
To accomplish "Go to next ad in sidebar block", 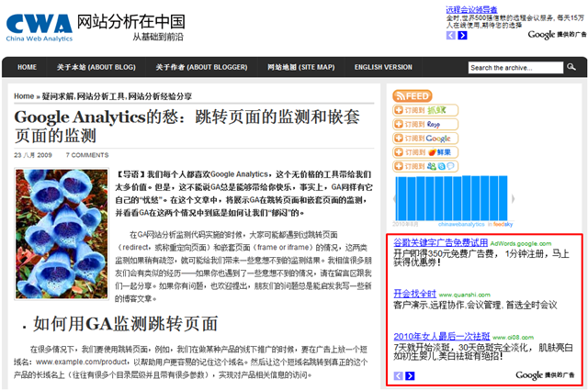I will (410, 375).
